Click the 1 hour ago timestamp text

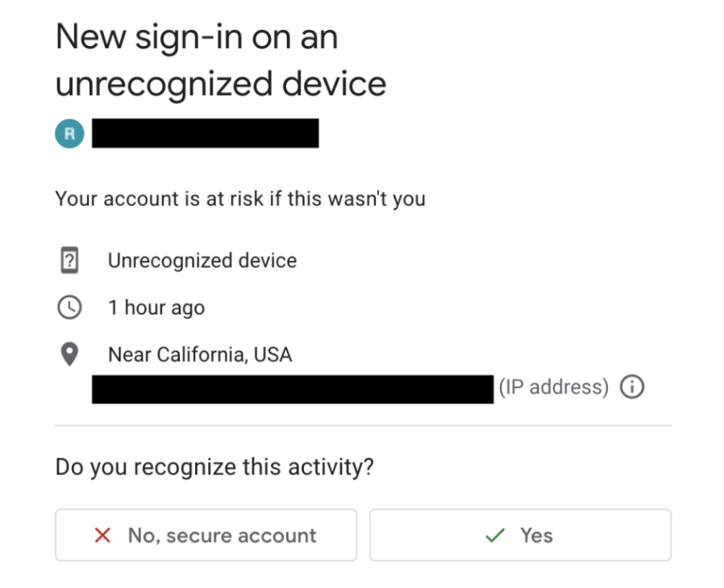coord(156,307)
